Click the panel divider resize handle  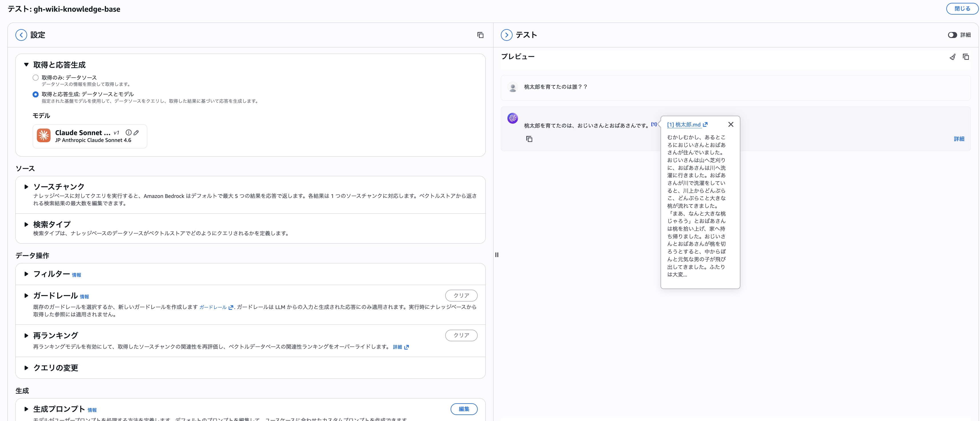(497, 255)
